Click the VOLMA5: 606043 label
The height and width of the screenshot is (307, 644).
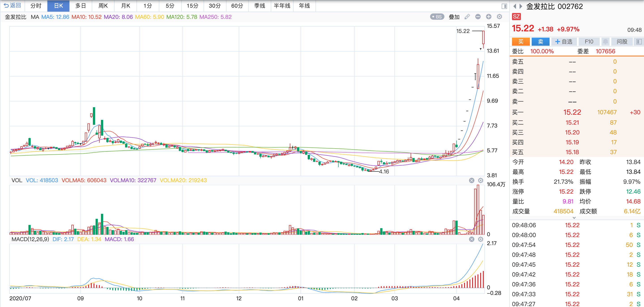(84, 181)
